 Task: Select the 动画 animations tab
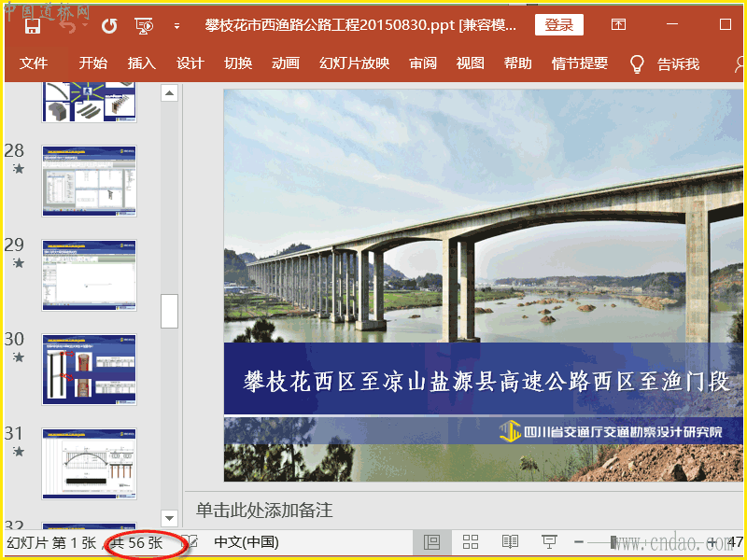point(286,63)
